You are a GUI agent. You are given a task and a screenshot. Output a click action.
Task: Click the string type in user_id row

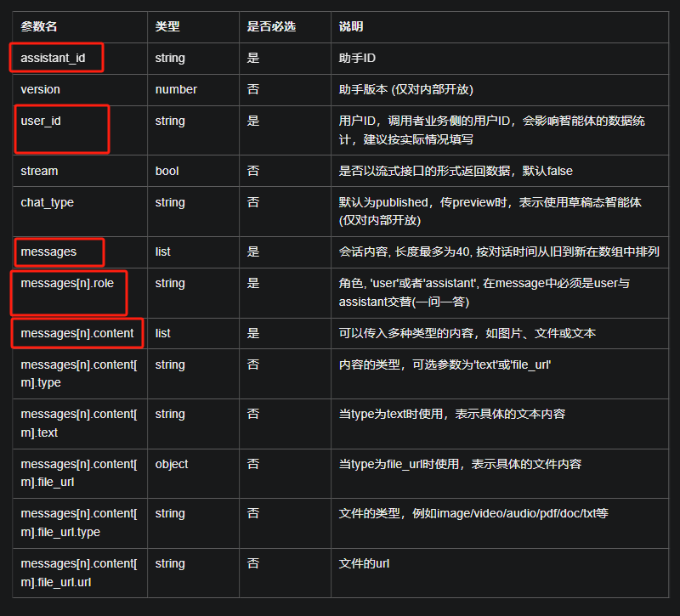click(170, 121)
